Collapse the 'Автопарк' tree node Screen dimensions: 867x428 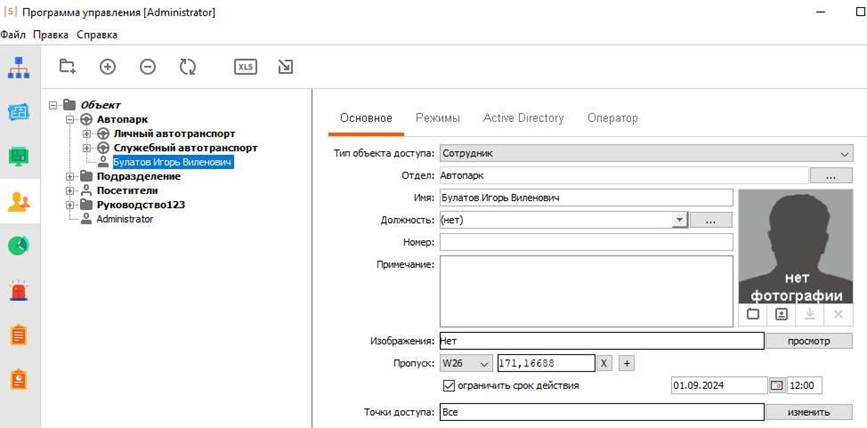(71, 119)
